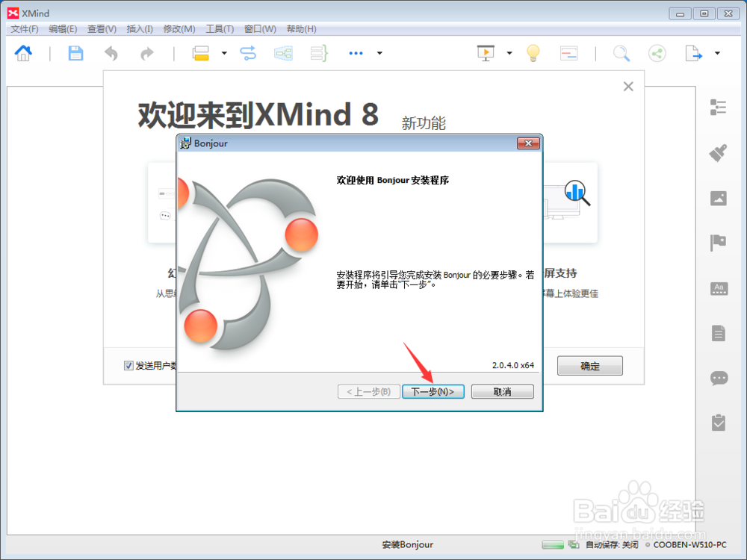Open the 插入(I) menu
Screen dimensions: 747x560
click(x=140, y=29)
